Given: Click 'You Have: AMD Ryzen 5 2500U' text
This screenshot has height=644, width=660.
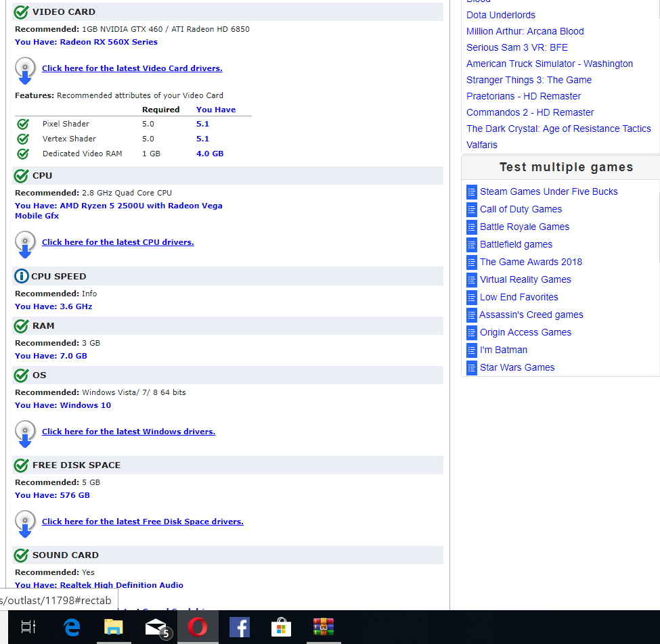Looking at the screenshot, I should pos(118,211).
